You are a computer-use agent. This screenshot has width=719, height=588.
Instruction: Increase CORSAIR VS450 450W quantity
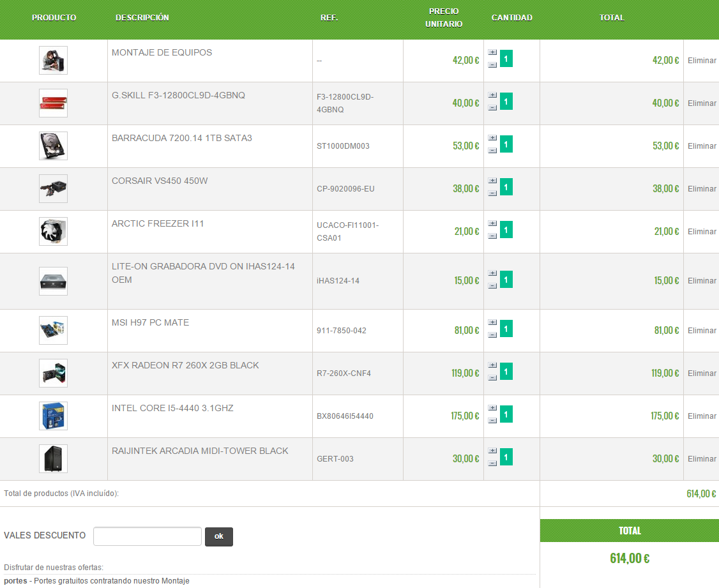click(x=492, y=181)
